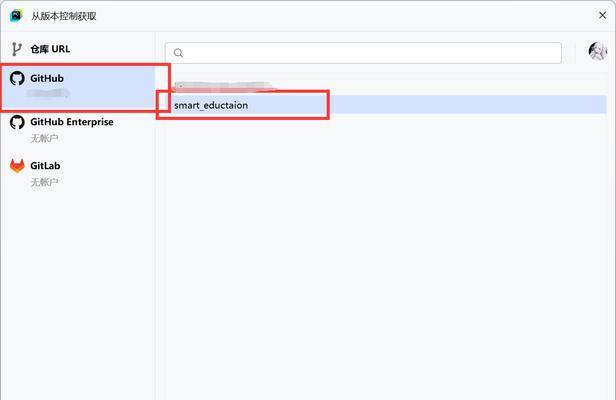Select GitHub Enterprise in the sidebar

click(x=78, y=130)
